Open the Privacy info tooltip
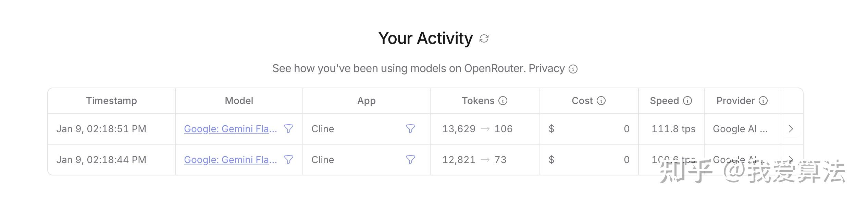Viewport: 868px width, 206px height. coord(573,69)
